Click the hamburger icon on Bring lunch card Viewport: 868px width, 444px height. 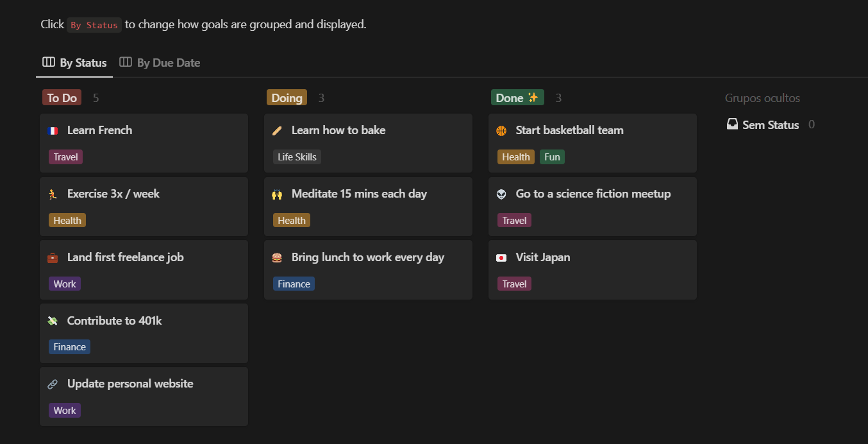click(278, 257)
